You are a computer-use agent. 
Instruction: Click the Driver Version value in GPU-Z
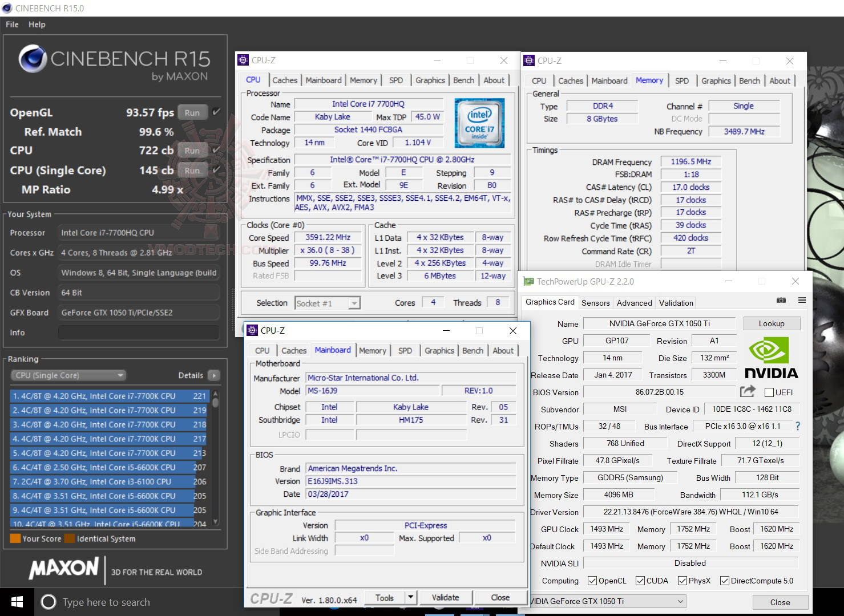[690, 512]
